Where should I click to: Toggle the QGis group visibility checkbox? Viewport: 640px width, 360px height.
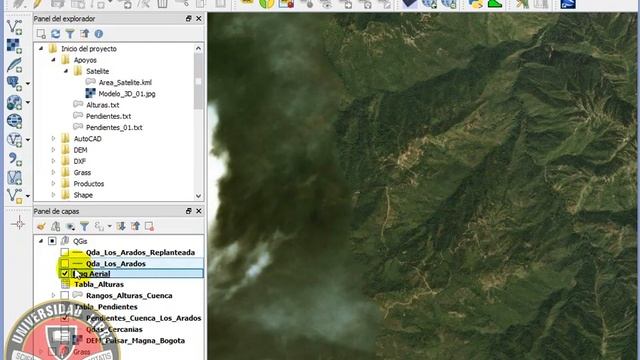click(x=52, y=241)
